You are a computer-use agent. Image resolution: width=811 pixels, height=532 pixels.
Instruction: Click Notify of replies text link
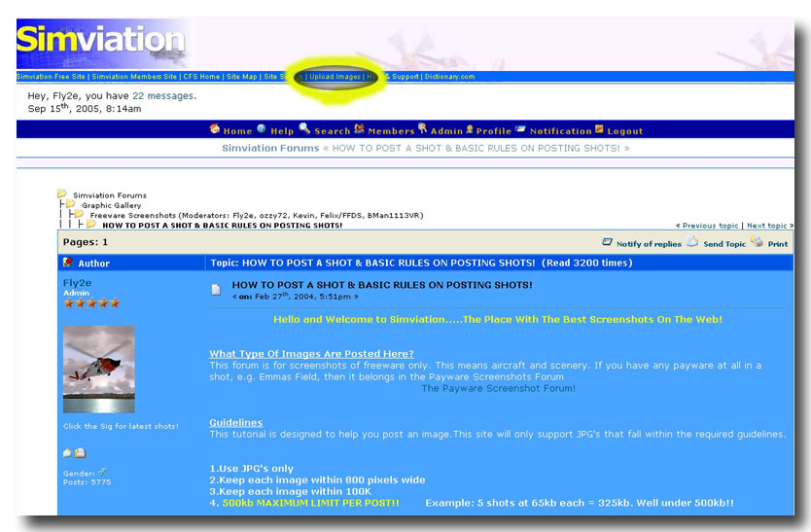pyautogui.click(x=649, y=244)
